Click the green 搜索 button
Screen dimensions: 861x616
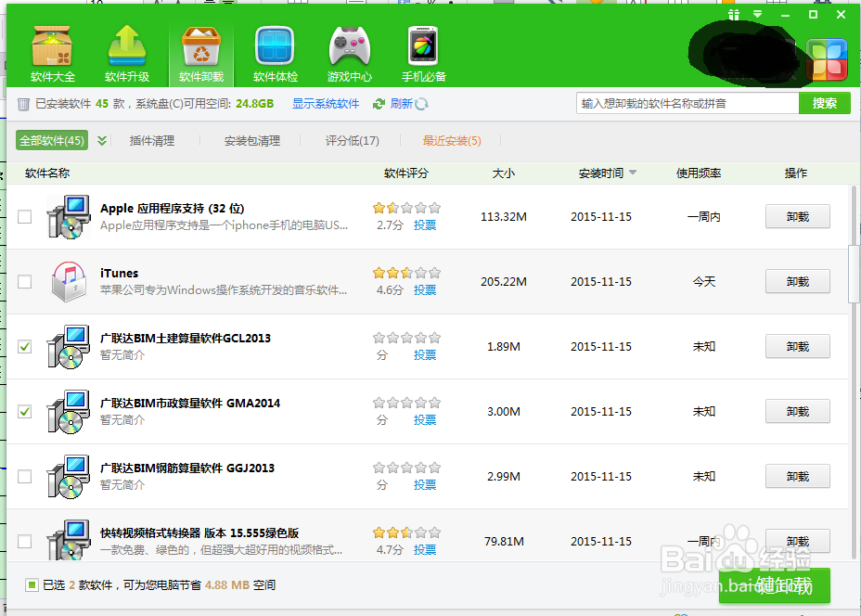[x=825, y=103]
